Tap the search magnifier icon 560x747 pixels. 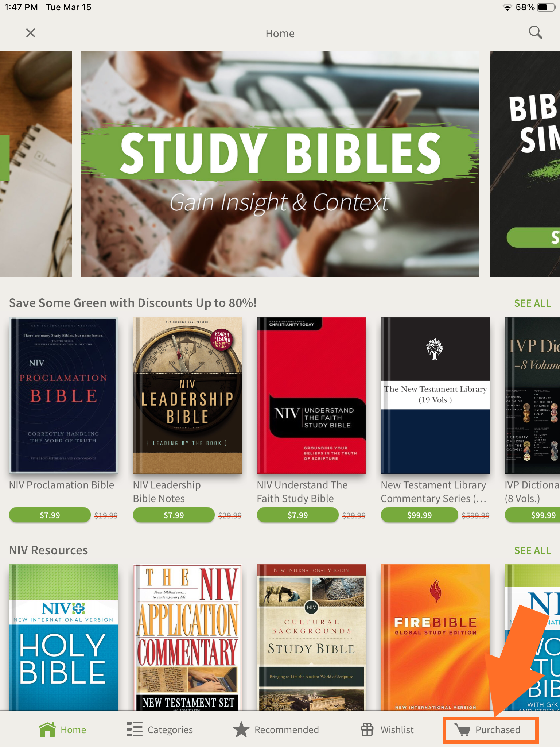pos(536,32)
